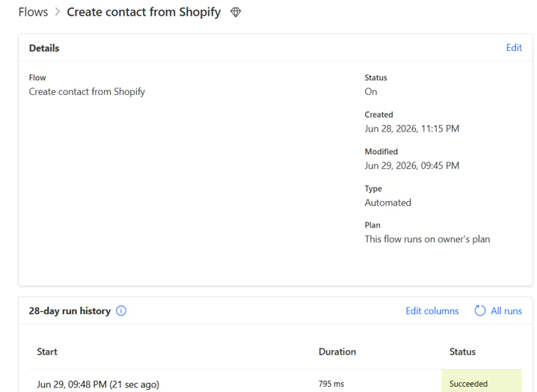The width and height of the screenshot is (537, 392).
Task: Click the 28-day run history heading
Action: (70, 311)
